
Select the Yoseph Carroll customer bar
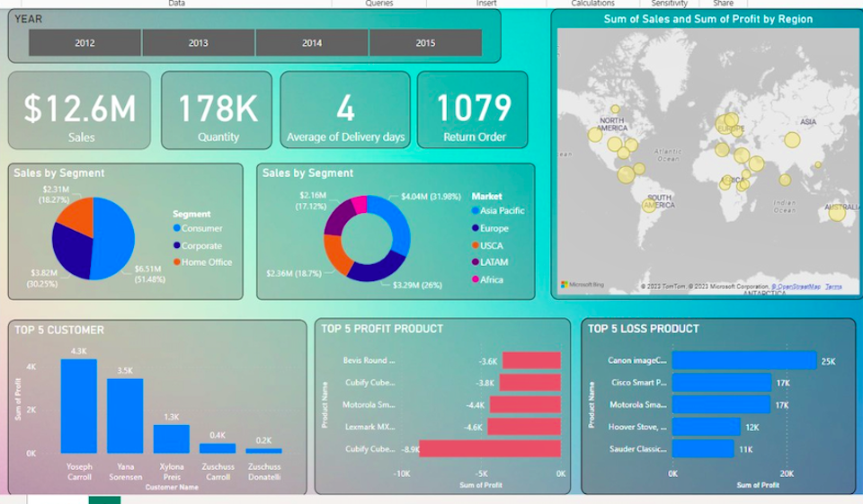coord(79,406)
